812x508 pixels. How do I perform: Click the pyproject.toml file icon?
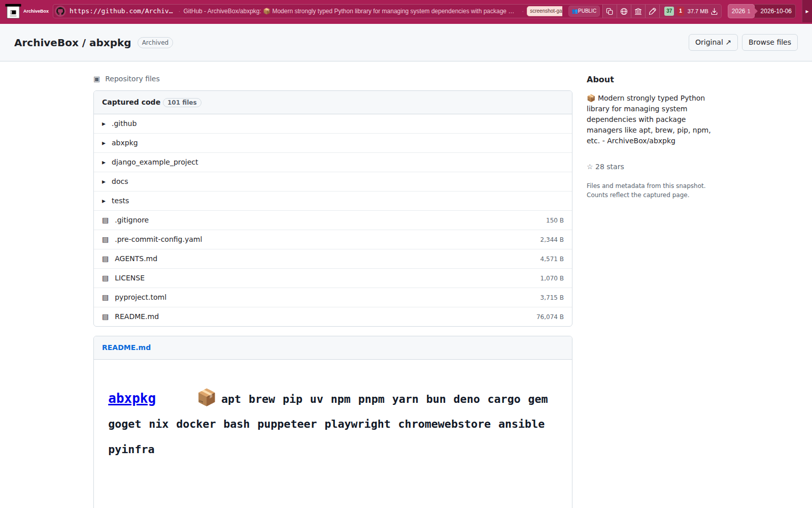point(106,298)
